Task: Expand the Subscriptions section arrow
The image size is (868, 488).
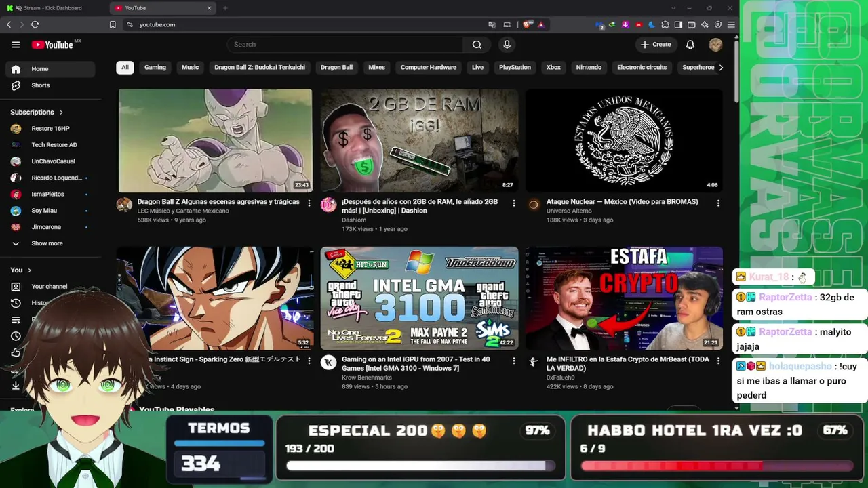Action: point(61,113)
